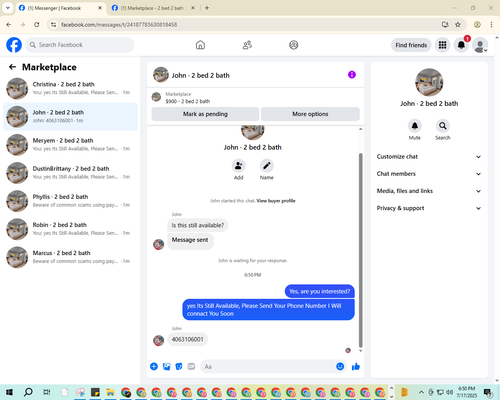Click the Find friends button

(411, 45)
